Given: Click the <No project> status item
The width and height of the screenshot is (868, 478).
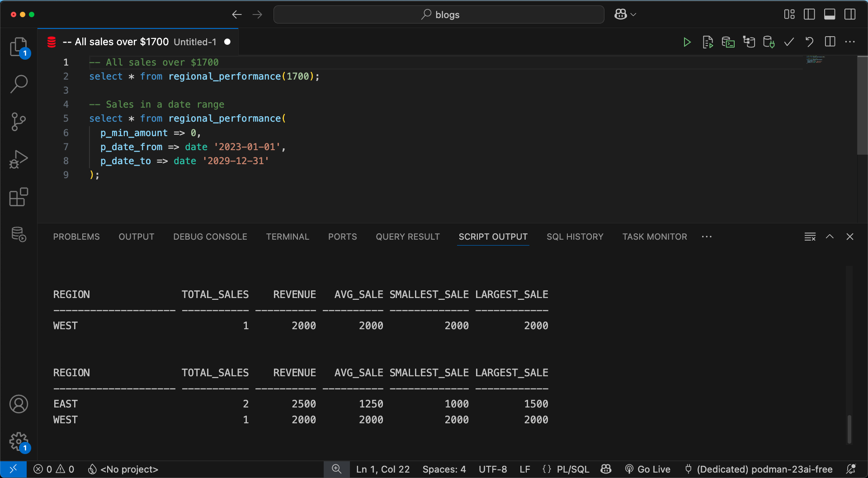Looking at the screenshot, I should pos(123,469).
